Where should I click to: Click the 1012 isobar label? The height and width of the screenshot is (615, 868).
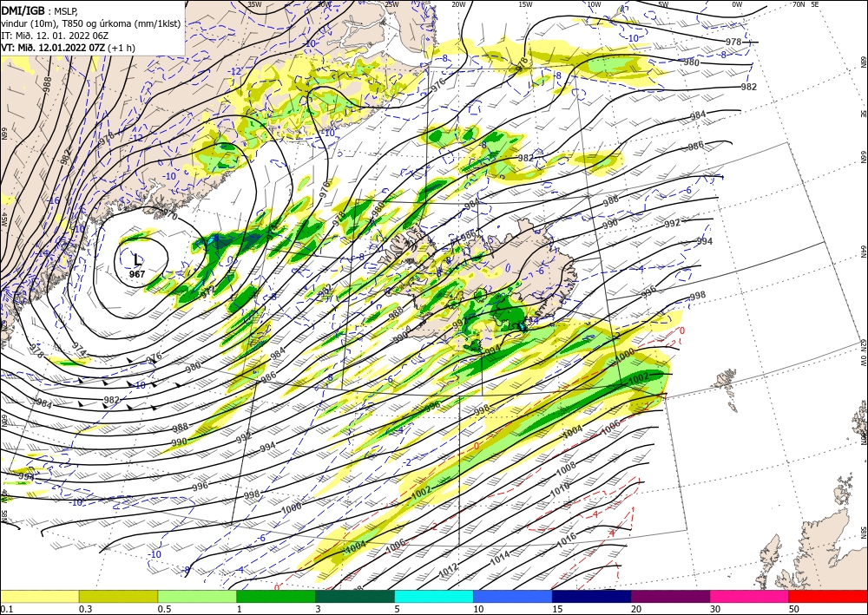coord(449,568)
